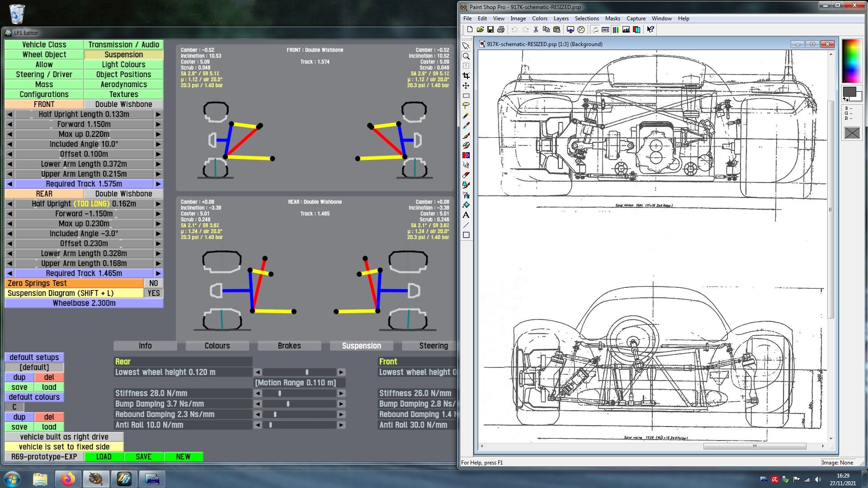Toggle 'vehicle built as right drive' option
Image resolution: width=868 pixels, height=488 pixels.
[x=64, y=437]
